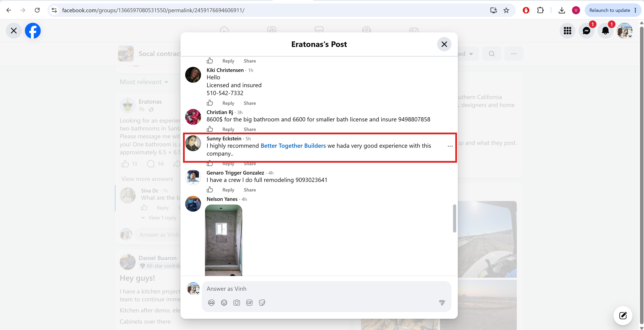Click the address bar URL
Image resolution: width=644 pixels, height=330 pixels.
(153, 10)
